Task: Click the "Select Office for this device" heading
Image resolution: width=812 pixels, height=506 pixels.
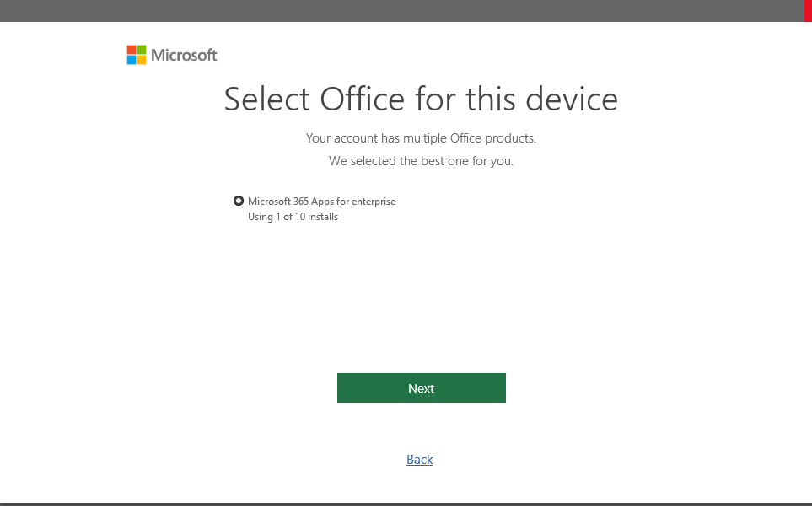Action: click(x=421, y=99)
